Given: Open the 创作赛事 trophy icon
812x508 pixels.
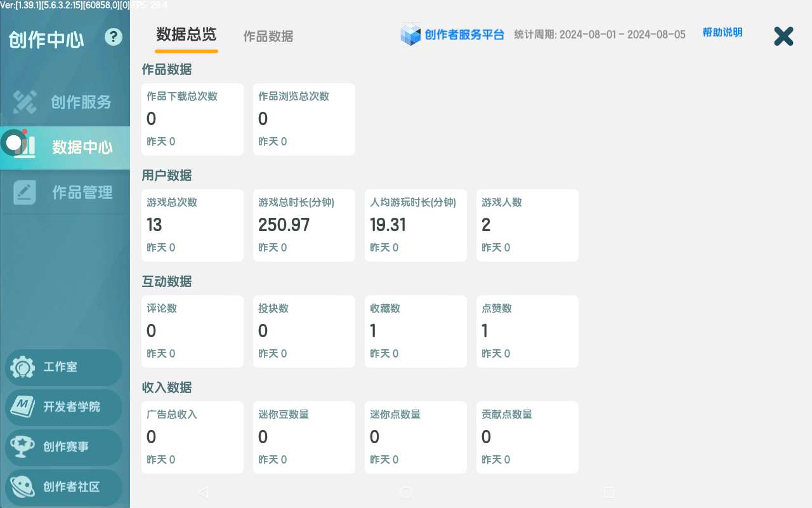Looking at the screenshot, I should pos(23,447).
